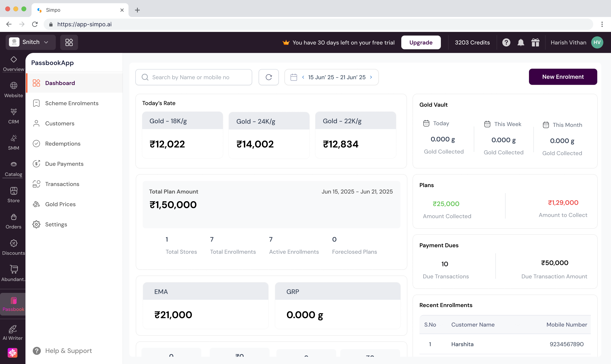Click the Upgrade button
Image resolution: width=611 pixels, height=364 pixels.
421,42
